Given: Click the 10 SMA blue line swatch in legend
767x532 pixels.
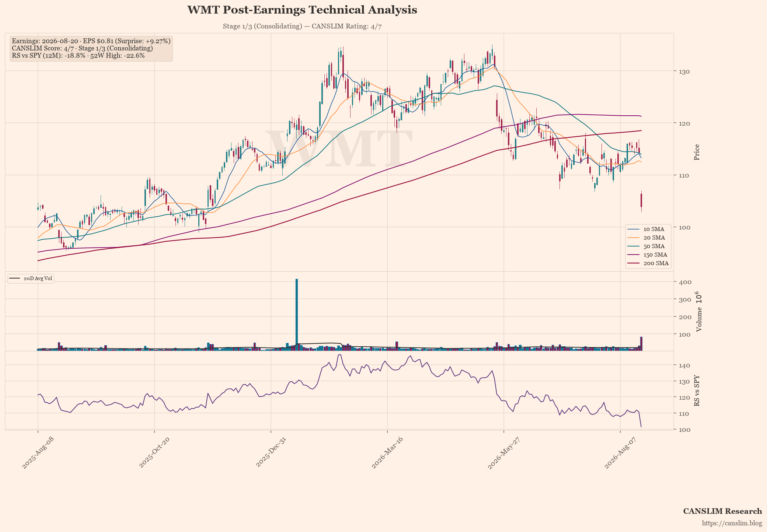Looking at the screenshot, I should click(634, 229).
